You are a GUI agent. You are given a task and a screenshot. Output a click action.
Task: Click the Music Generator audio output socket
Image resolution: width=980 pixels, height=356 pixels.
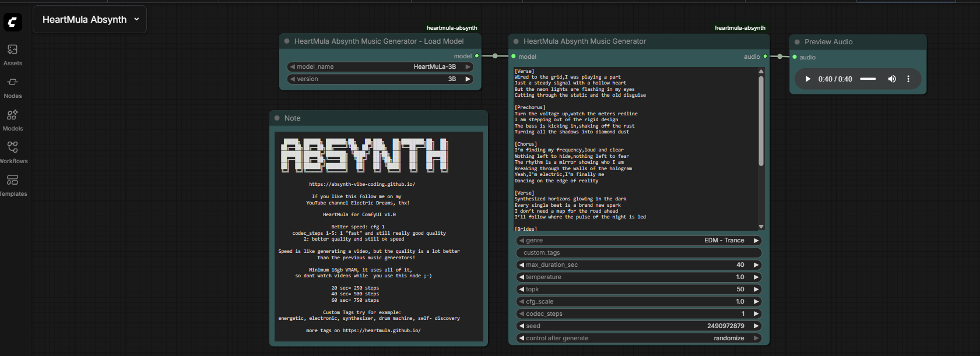pyautogui.click(x=765, y=57)
